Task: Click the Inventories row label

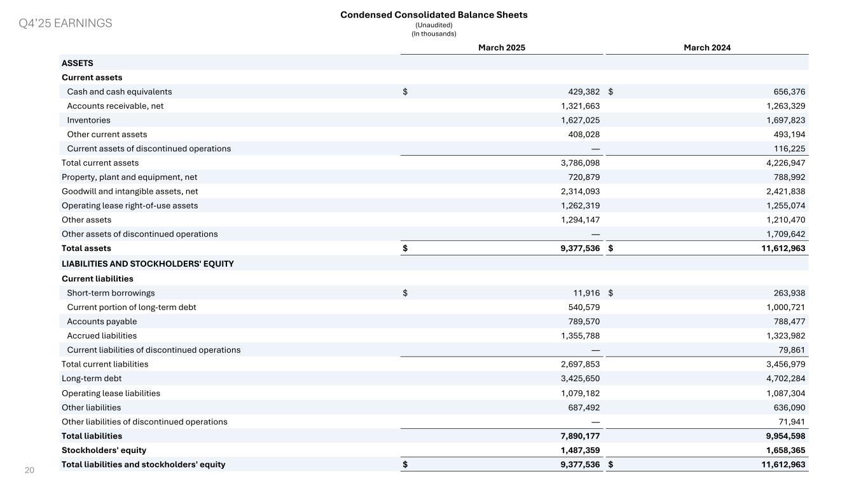Action: coord(88,120)
